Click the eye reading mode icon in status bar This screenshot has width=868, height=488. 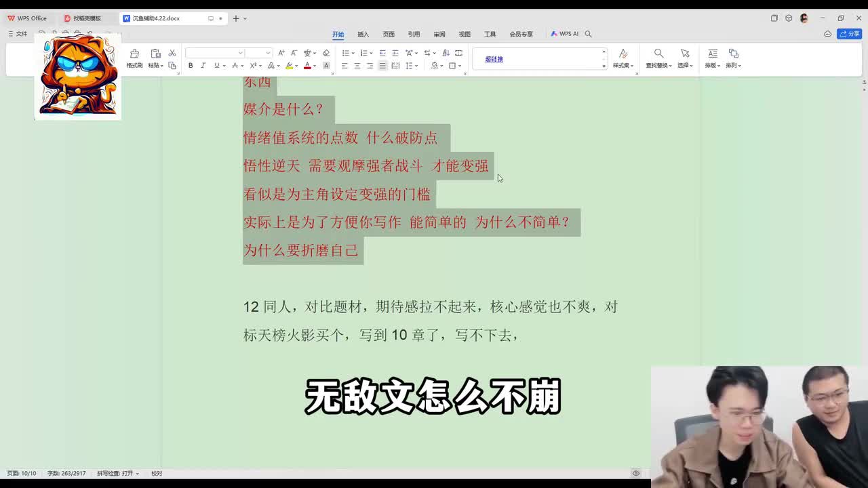coord(636,473)
